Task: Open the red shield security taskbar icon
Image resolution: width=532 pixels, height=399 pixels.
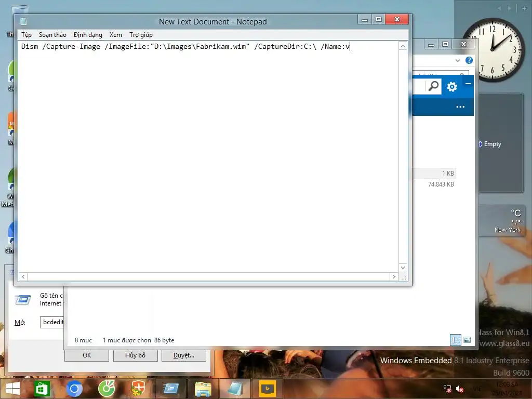Action: click(x=138, y=389)
